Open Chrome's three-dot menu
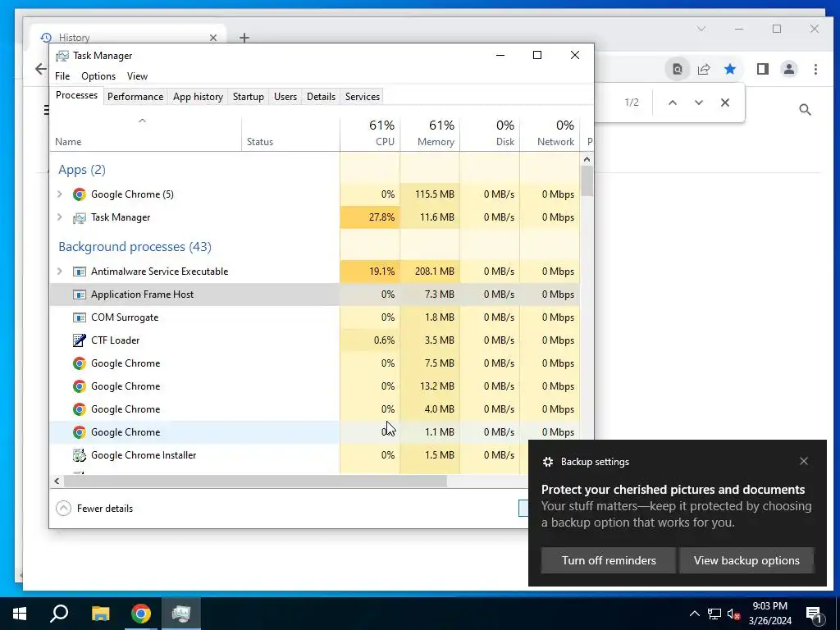This screenshot has height=630, width=840. click(815, 69)
